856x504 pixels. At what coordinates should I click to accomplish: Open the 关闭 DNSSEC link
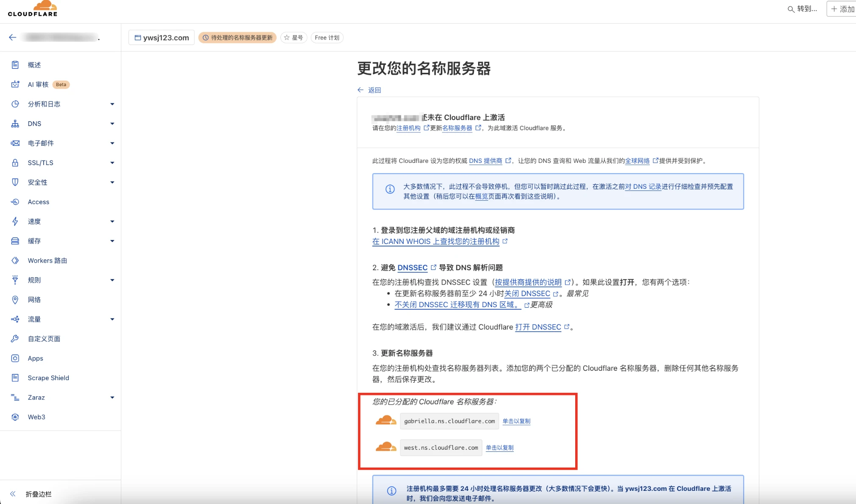[x=527, y=294]
